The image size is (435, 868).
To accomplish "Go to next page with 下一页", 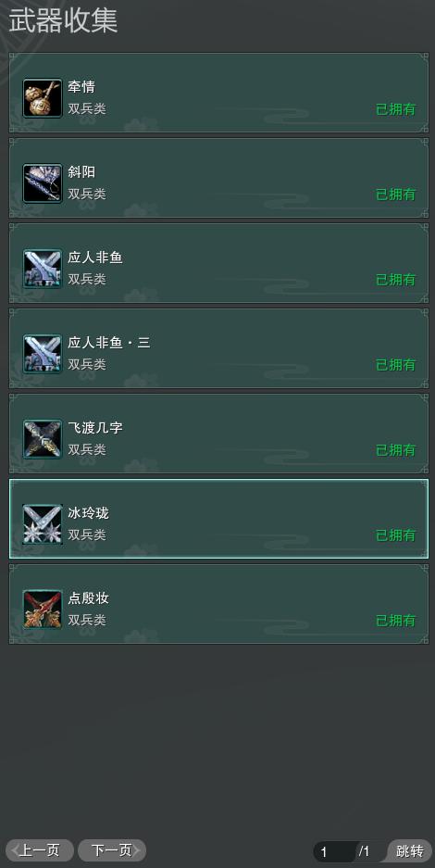I will pyautogui.click(x=112, y=850).
